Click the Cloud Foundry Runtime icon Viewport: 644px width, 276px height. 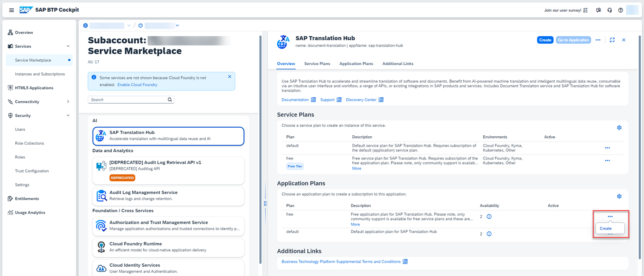101,247
